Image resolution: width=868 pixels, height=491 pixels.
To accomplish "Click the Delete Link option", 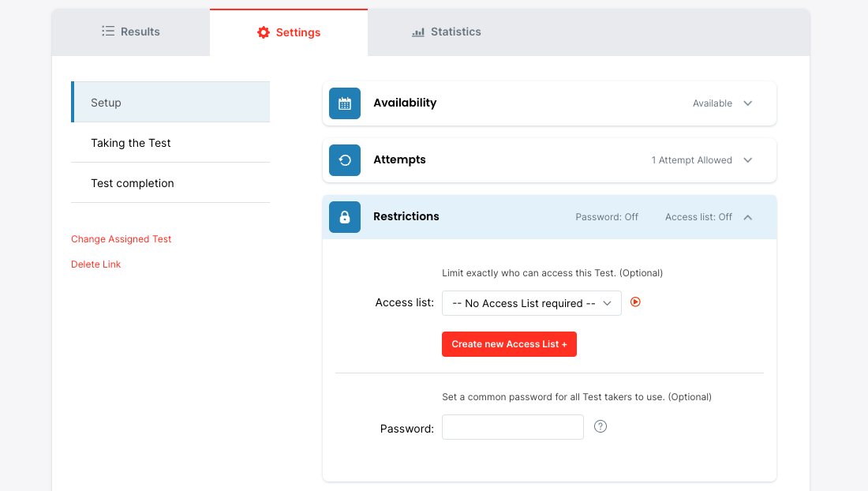I will (x=96, y=264).
